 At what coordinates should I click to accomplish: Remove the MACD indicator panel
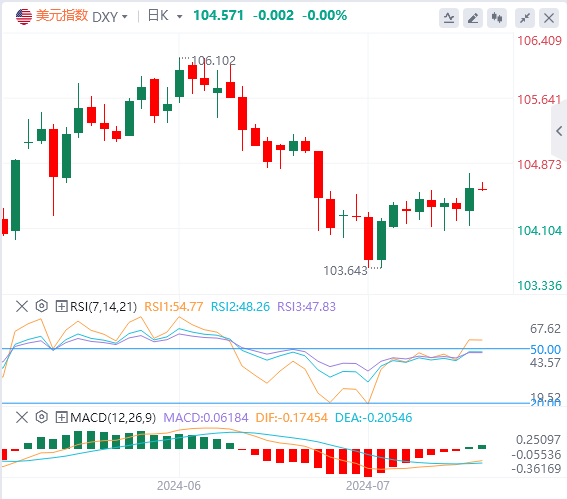click(22, 417)
